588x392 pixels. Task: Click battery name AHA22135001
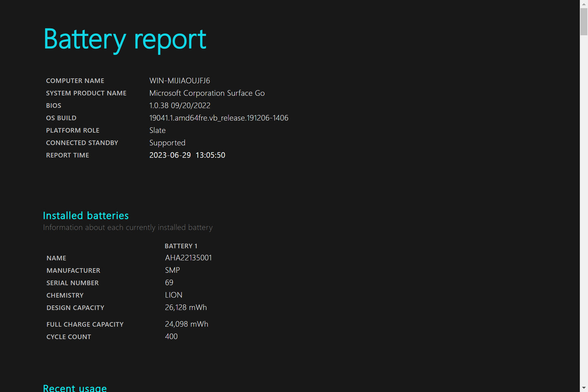coord(188,258)
